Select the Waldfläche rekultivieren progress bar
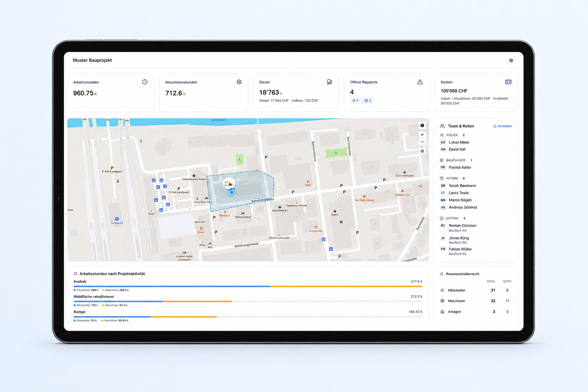This screenshot has width=588, height=392. (x=248, y=302)
